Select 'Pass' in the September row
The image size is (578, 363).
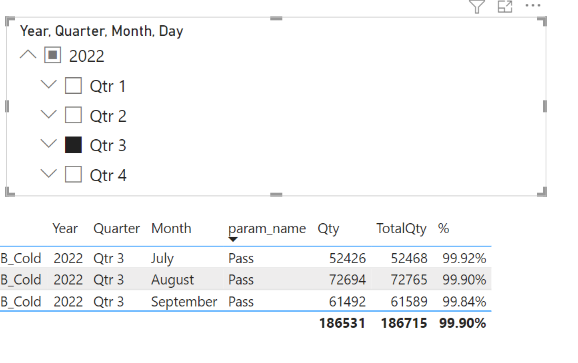click(x=241, y=302)
